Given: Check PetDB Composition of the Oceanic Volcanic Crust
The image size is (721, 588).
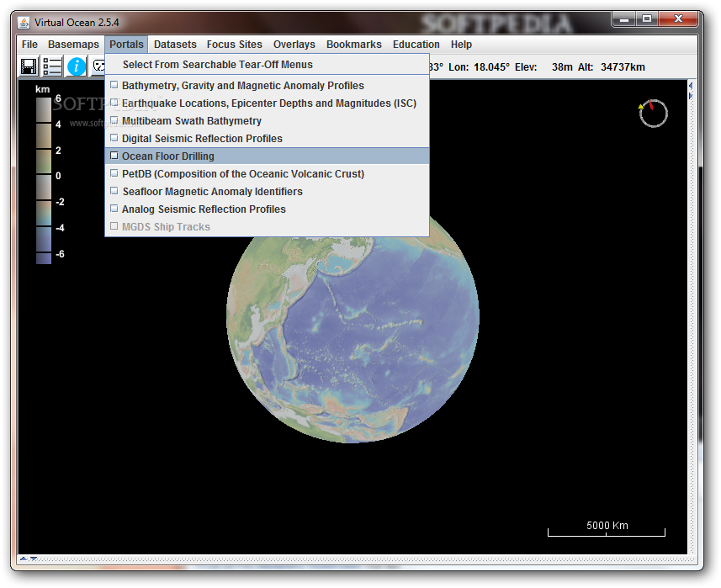Looking at the screenshot, I should tap(114, 173).
